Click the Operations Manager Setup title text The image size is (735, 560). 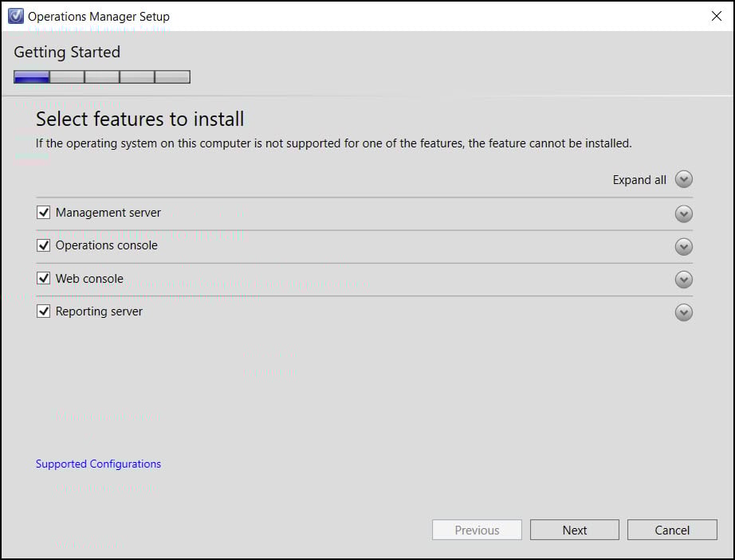tap(99, 17)
